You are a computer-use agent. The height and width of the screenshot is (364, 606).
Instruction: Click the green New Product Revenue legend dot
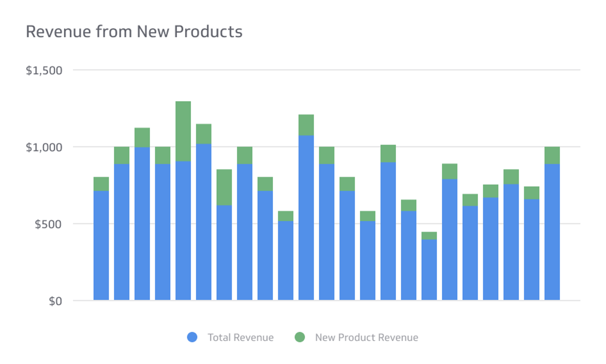[x=300, y=337]
